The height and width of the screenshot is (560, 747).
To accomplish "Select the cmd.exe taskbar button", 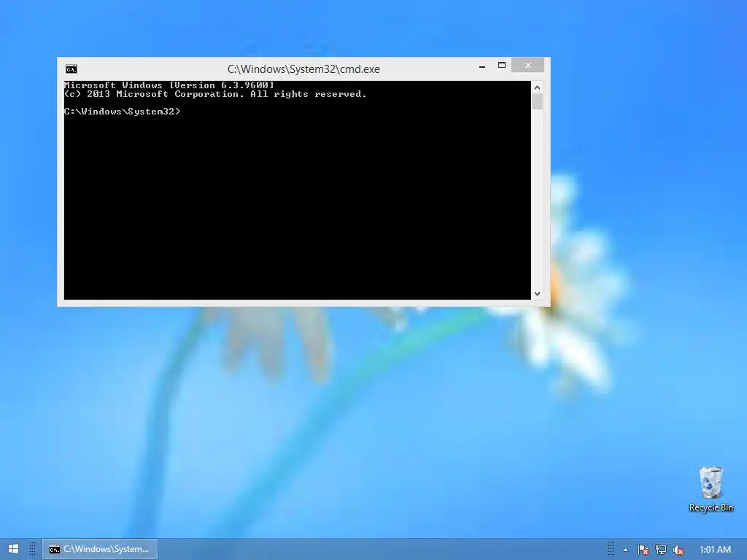I will (100, 549).
